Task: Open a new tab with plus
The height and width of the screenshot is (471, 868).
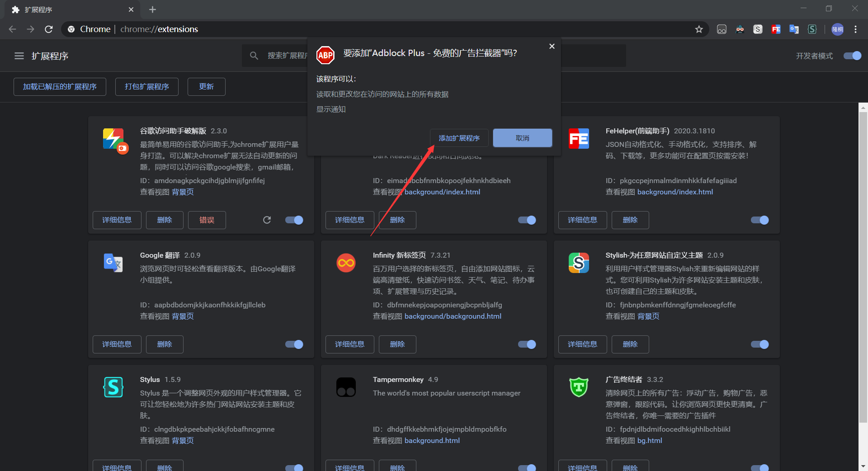Action: pos(152,9)
